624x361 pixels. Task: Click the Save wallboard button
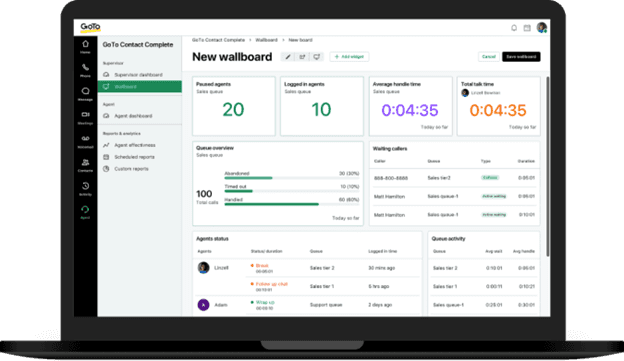coord(521,57)
